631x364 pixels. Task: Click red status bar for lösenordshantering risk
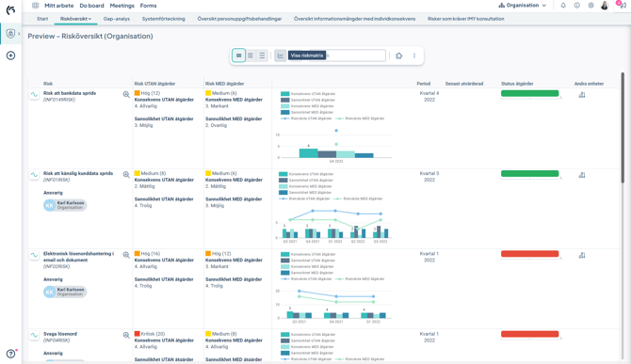529,254
